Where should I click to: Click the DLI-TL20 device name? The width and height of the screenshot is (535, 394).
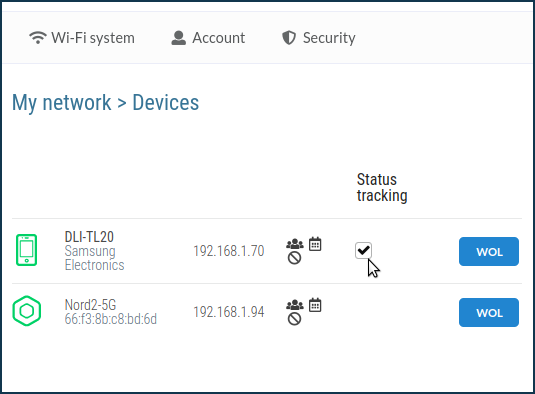point(89,237)
